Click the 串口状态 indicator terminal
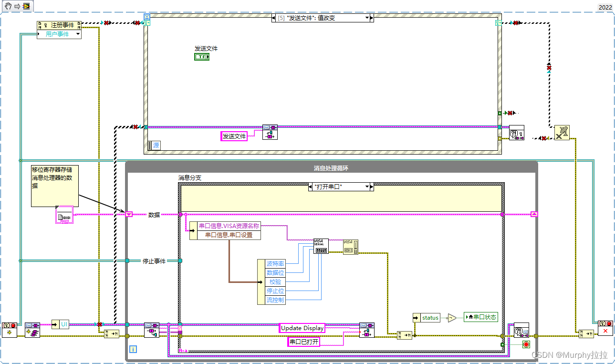Image resolution: width=615 pixels, height=364 pixels. (481, 317)
